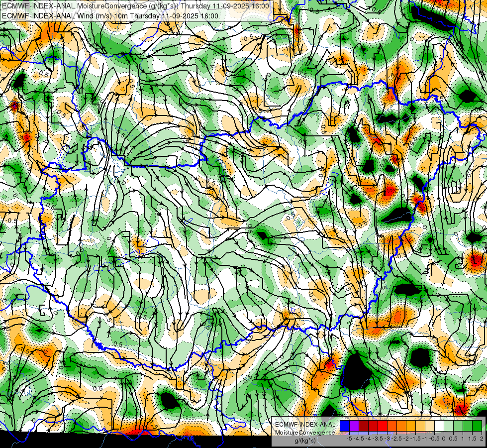Click the Wind (m/s) 10m title line
The image size is (487, 448).
click(x=110, y=16)
